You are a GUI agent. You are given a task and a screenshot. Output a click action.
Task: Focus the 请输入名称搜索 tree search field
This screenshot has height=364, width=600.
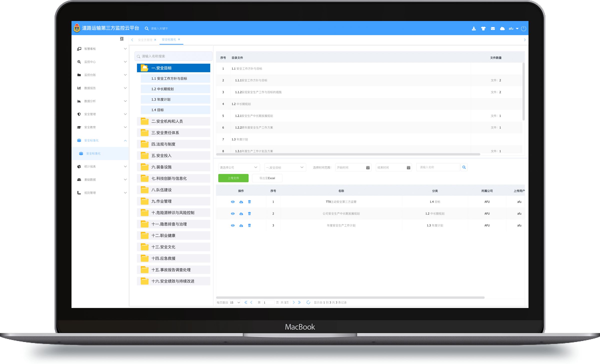(x=173, y=56)
